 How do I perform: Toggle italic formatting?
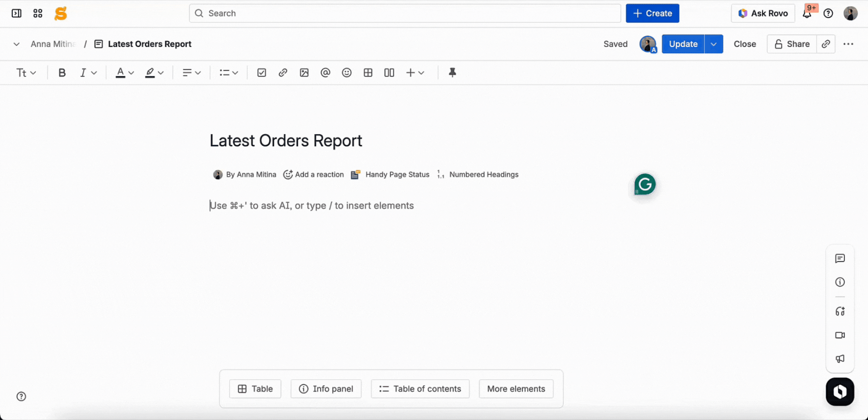coord(83,72)
